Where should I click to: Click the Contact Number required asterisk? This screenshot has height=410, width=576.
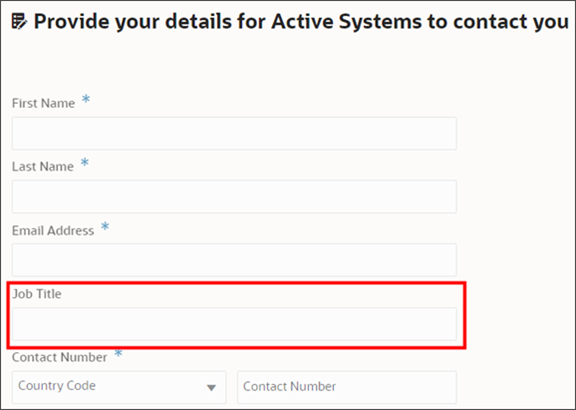(x=118, y=354)
